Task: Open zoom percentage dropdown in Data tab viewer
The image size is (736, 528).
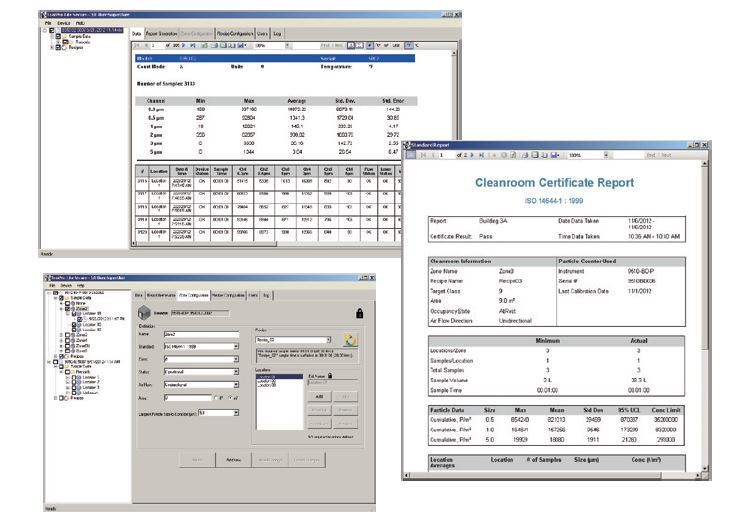Action: coord(287,46)
